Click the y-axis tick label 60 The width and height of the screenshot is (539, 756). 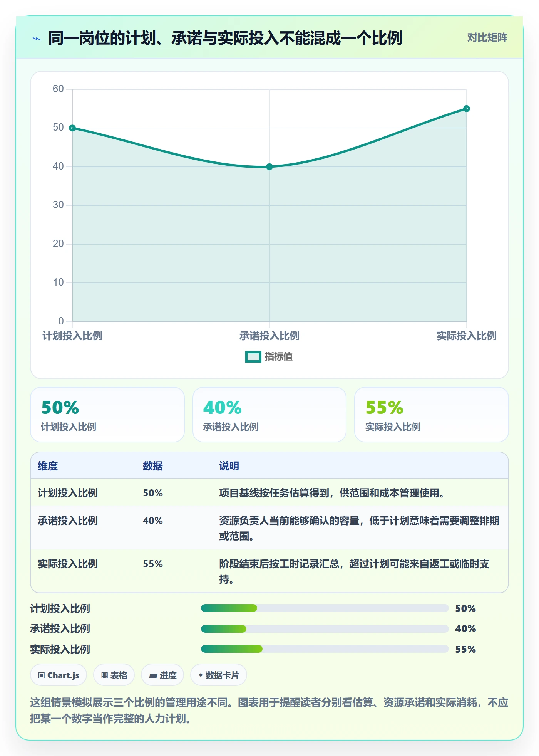click(58, 89)
